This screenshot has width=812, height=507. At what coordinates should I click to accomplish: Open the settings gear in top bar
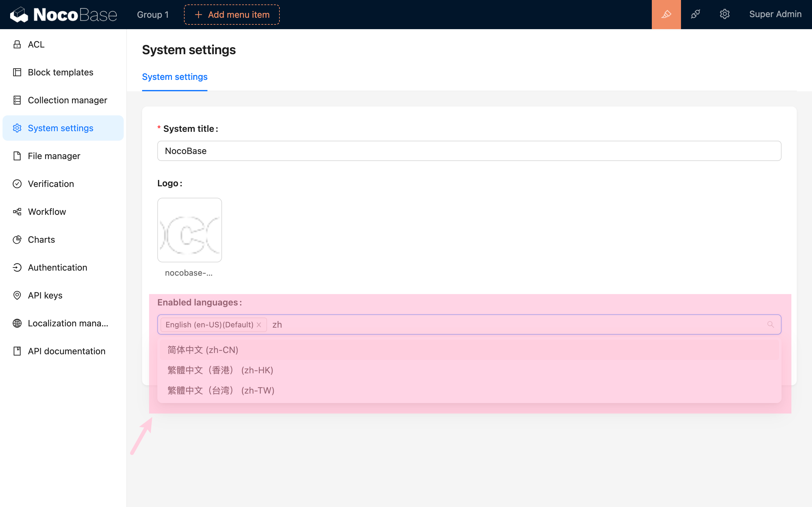click(x=724, y=15)
